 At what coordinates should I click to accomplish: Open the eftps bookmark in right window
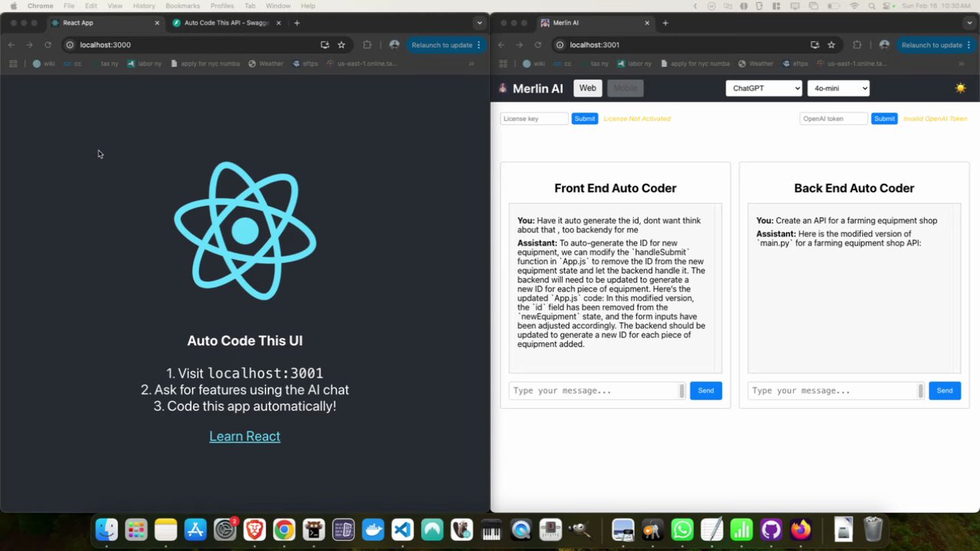(794, 64)
